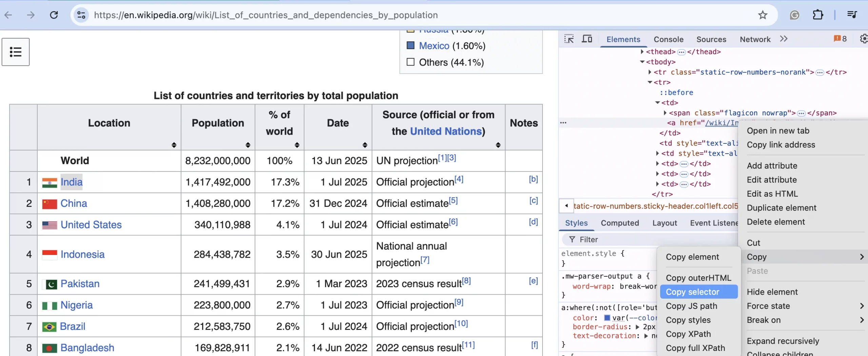Expand the flagicon nowrap span node
Screen dimensions: 868x356
point(665,113)
